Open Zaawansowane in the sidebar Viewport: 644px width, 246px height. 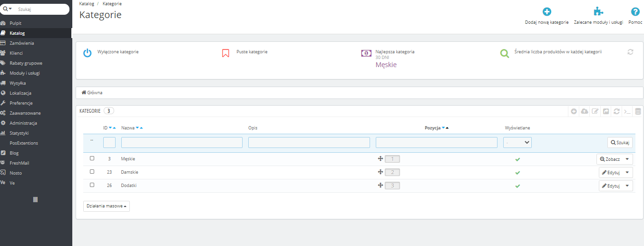[25, 113]
